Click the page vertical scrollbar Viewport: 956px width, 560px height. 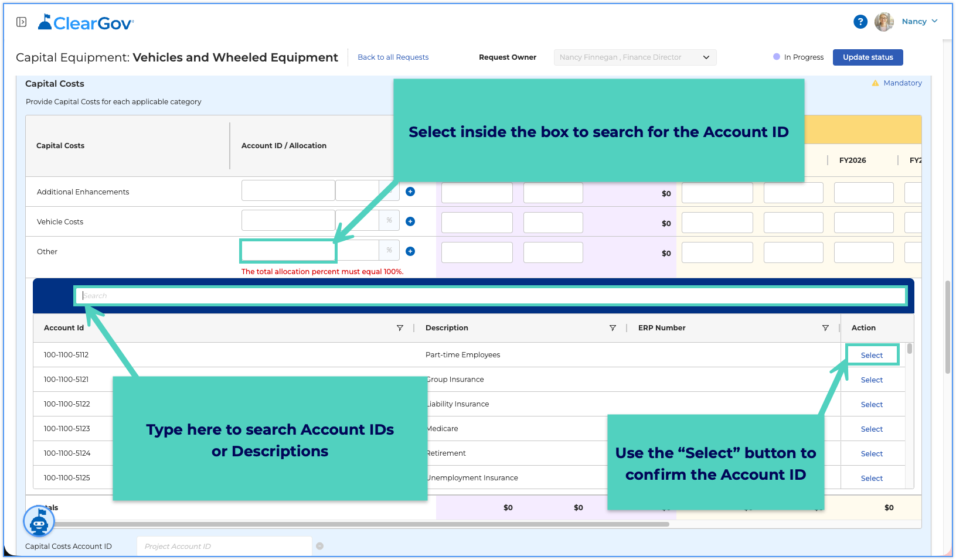point(947,327)
